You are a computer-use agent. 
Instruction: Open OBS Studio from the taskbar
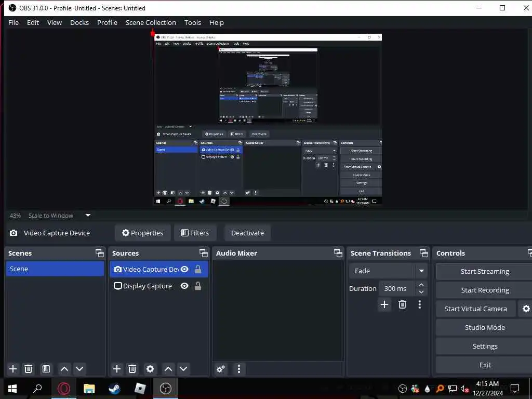166,389
